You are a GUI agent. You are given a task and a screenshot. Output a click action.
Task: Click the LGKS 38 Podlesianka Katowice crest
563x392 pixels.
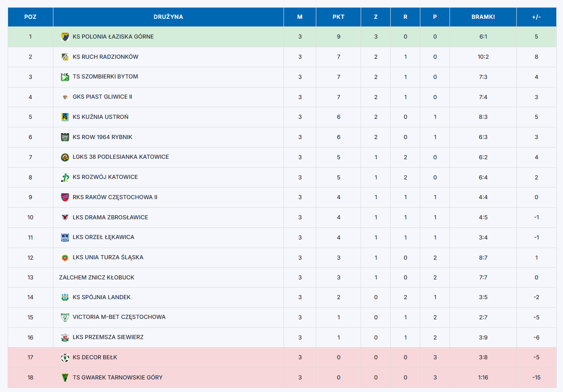[65, 157]
